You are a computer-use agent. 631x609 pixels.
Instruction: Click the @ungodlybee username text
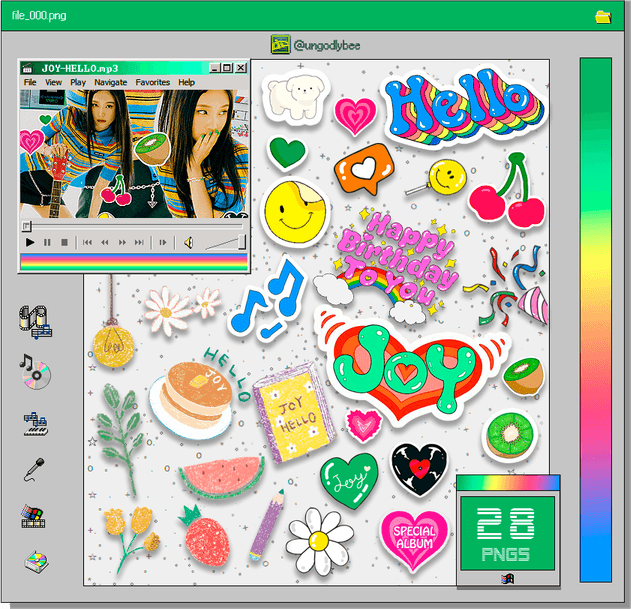pyautogui.click(x=327, y=45)
